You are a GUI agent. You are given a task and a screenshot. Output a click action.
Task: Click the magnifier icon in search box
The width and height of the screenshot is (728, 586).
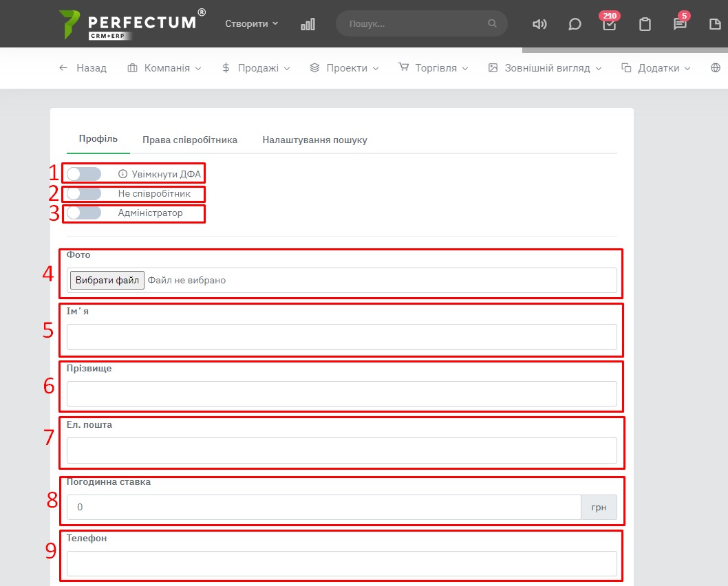coord(492,23)
